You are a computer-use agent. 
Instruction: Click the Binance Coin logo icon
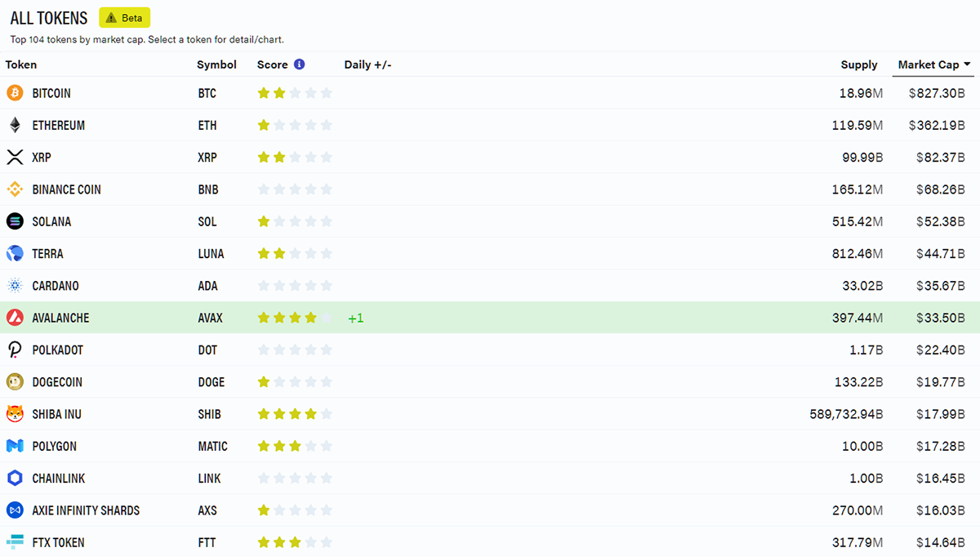[15, 189]
